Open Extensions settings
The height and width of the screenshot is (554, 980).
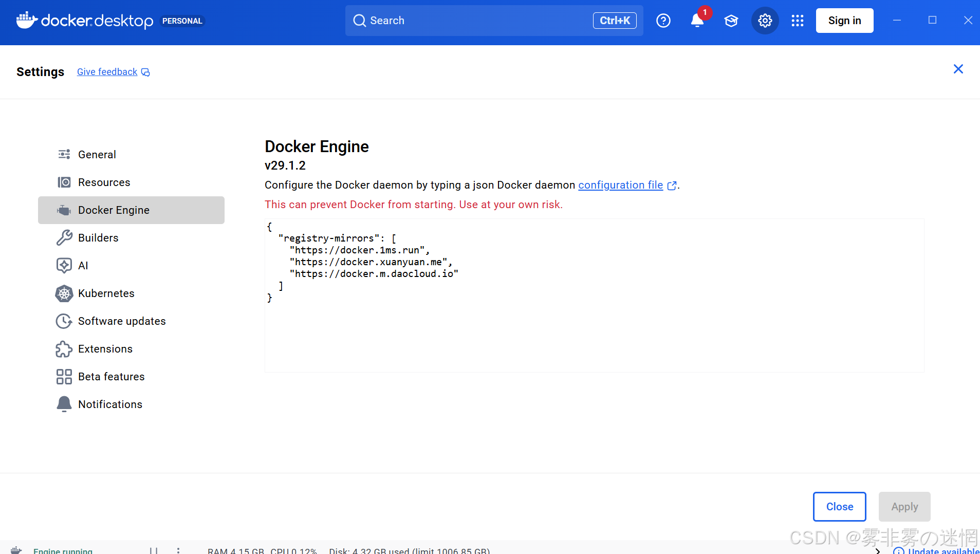pyautogui.click(x=131, y=349)
